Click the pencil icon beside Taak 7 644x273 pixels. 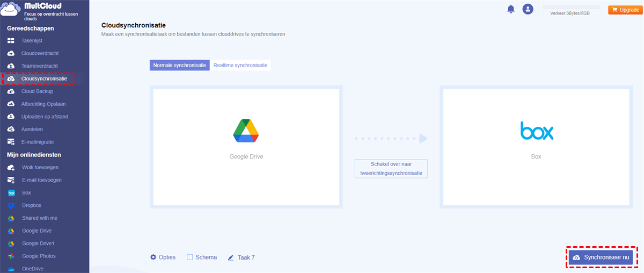tap(231, 257)
